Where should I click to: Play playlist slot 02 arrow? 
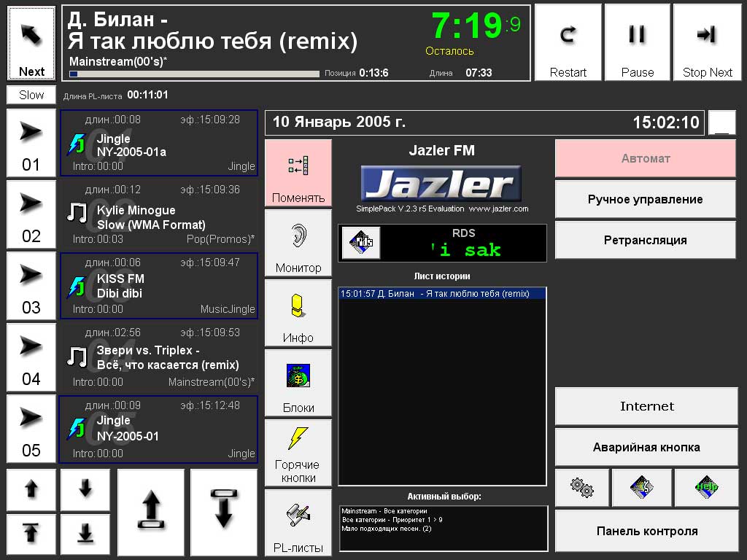click(31, 214)
